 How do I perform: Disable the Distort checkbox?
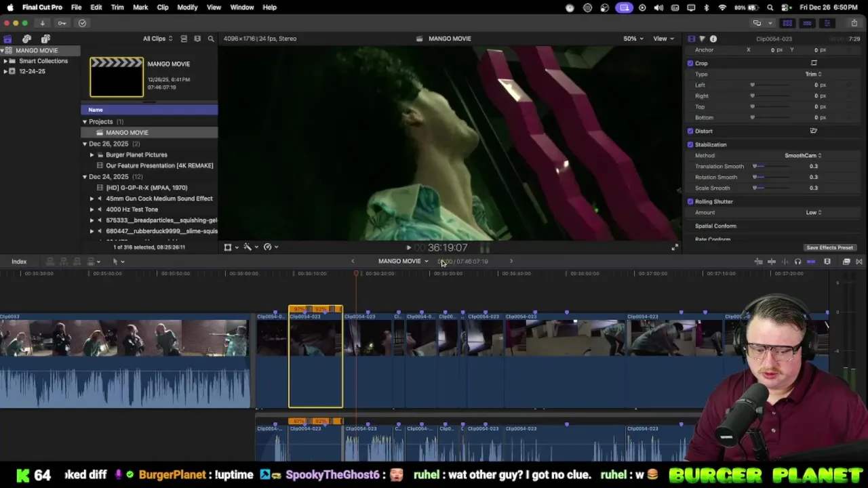[x=690, y=131]
